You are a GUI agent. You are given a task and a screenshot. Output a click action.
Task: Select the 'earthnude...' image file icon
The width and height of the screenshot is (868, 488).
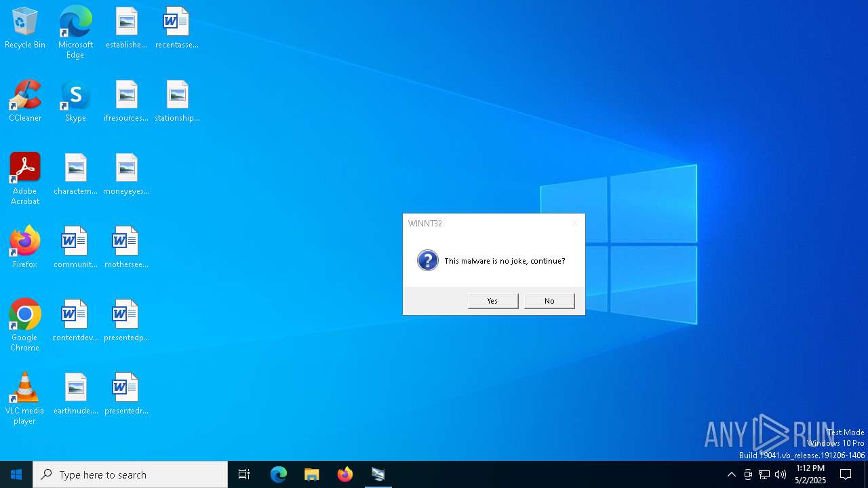pyautogui.click(x=75, y=394)
